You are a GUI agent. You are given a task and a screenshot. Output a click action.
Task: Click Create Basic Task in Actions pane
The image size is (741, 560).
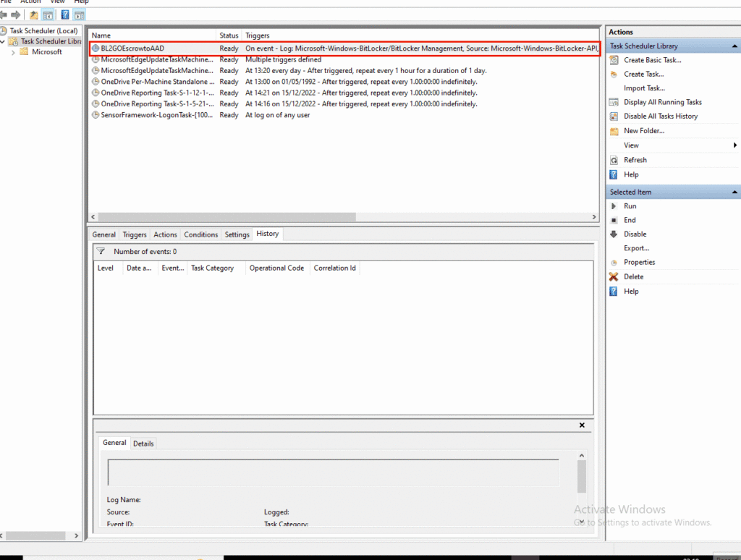point(652,60)
